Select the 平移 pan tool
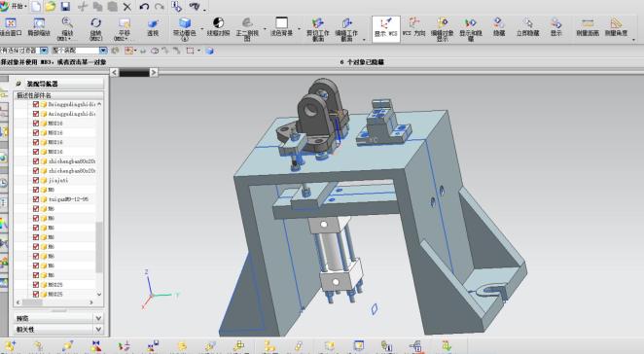 point(124,29)
